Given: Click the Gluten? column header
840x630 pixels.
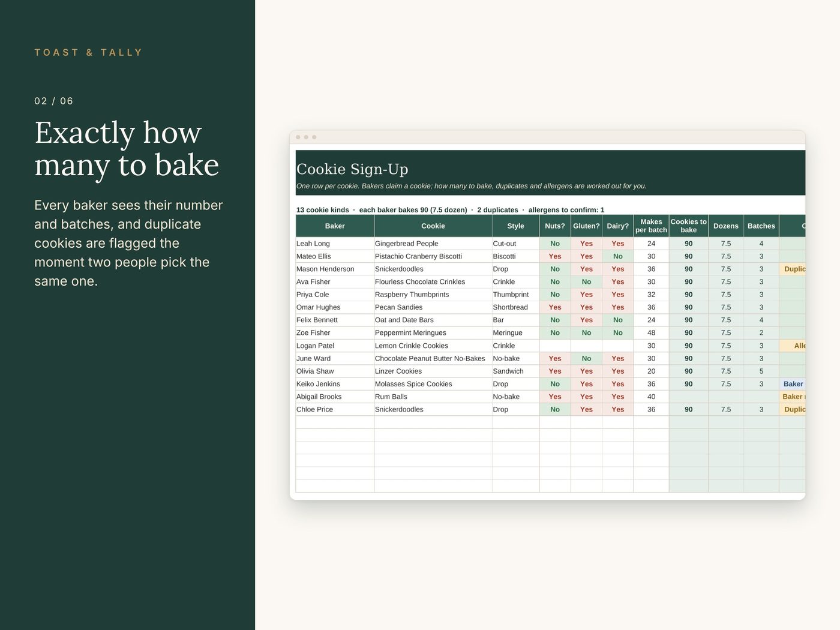Looking at the screenshot, I should point(586,226).
